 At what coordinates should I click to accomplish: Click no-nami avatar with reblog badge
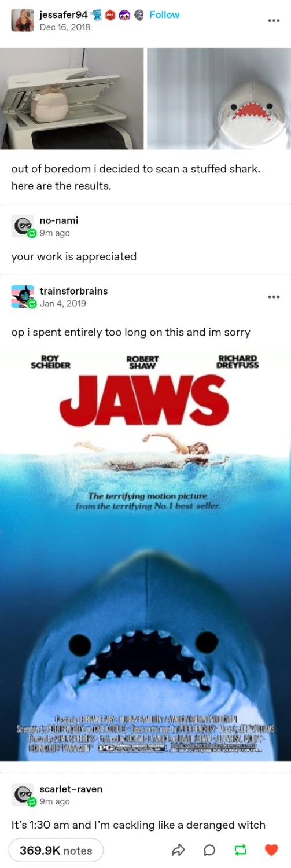(23, 226)
